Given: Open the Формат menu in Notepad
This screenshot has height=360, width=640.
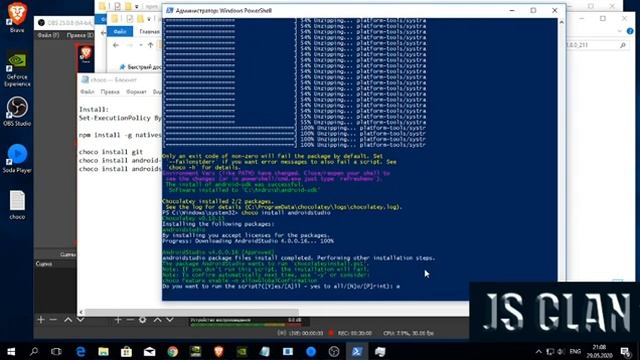Looking at the screenshot, I should (x=136, y=92).
